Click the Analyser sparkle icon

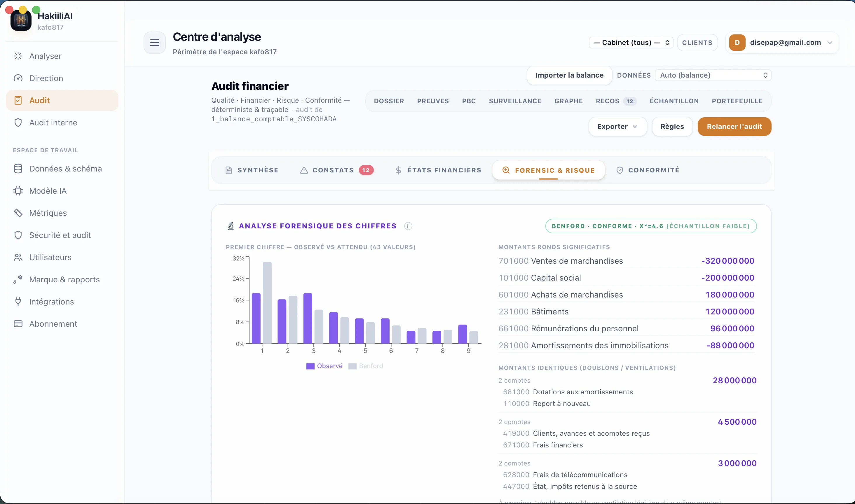[18, 56]
